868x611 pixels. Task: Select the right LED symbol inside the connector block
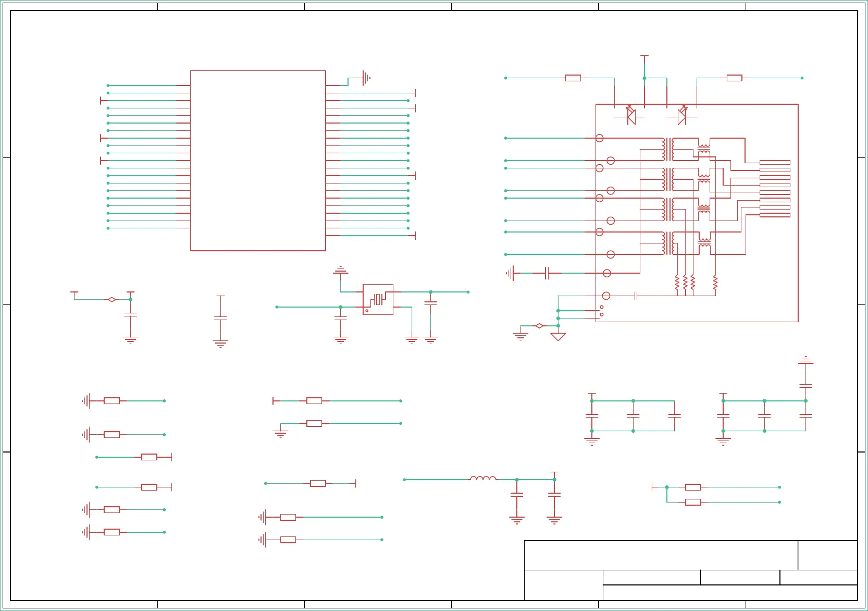click(x=682, y=115)
